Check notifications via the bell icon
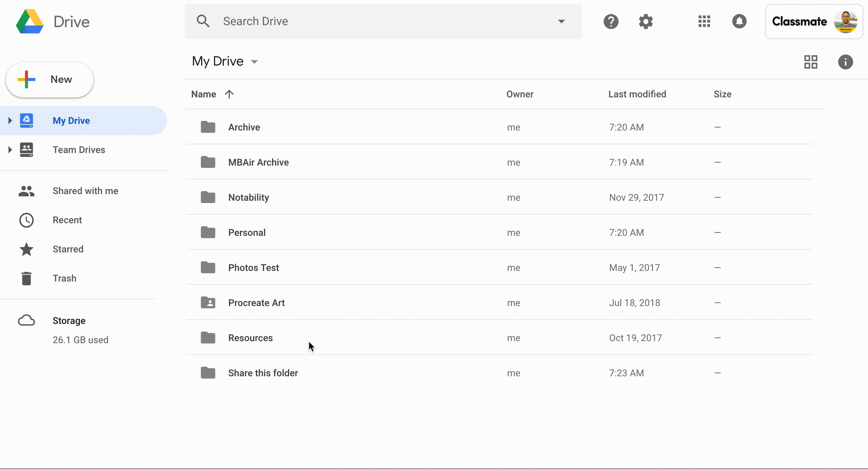Image resolution: width=868 pixels, height=469 pixels. coord(739,21)
